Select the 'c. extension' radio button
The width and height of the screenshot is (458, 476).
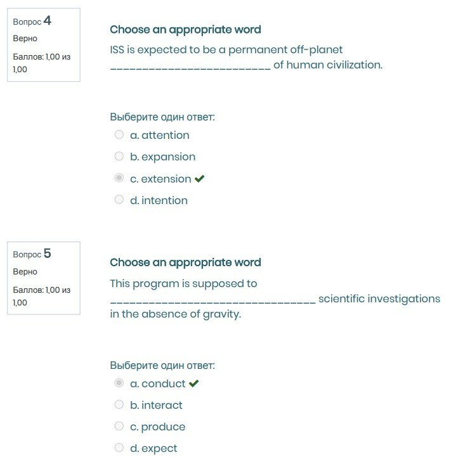(x=119, y=179)
